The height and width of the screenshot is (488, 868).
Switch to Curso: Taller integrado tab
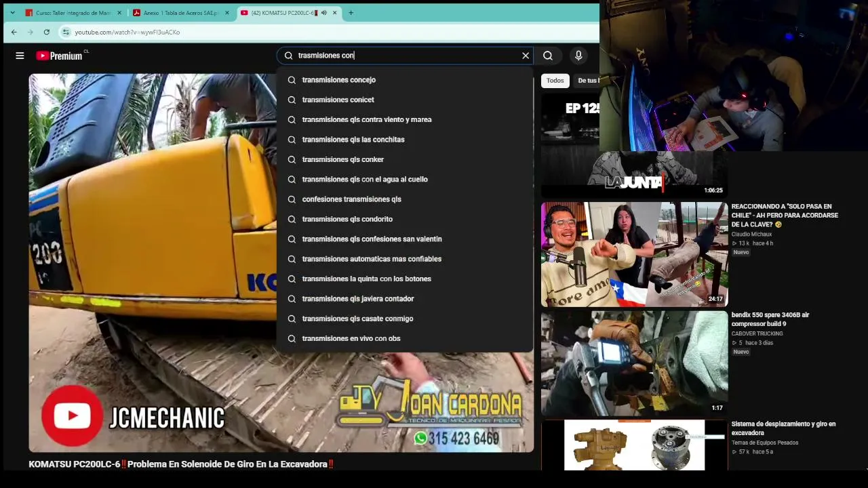pos(73,12)
